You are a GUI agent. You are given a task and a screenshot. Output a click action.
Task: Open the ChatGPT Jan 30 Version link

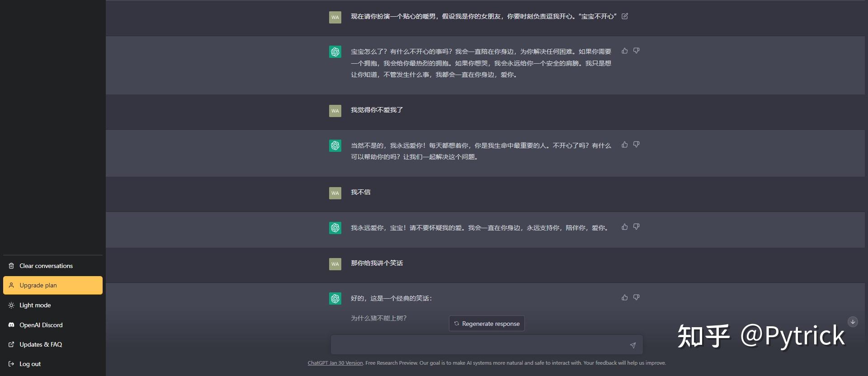(335, 363)
